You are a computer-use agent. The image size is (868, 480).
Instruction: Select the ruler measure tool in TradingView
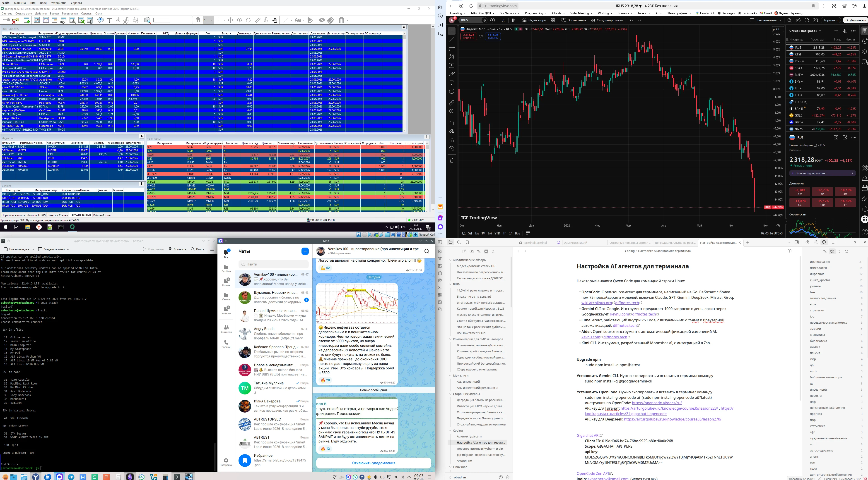coord(451,103)
